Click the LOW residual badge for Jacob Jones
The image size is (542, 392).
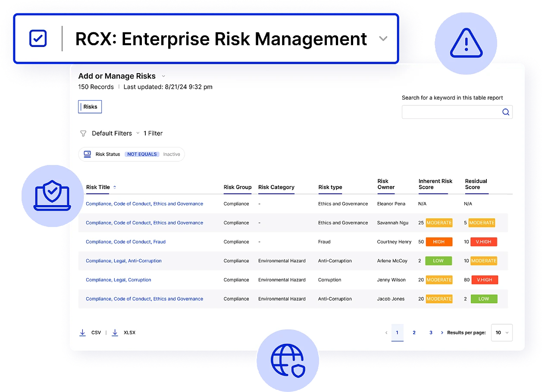pos(484,299)
